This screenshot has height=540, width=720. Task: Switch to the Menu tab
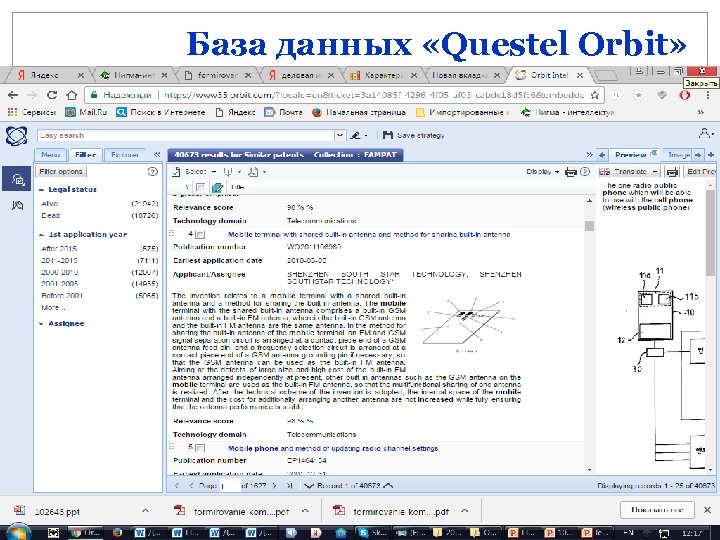click(51, 155)
